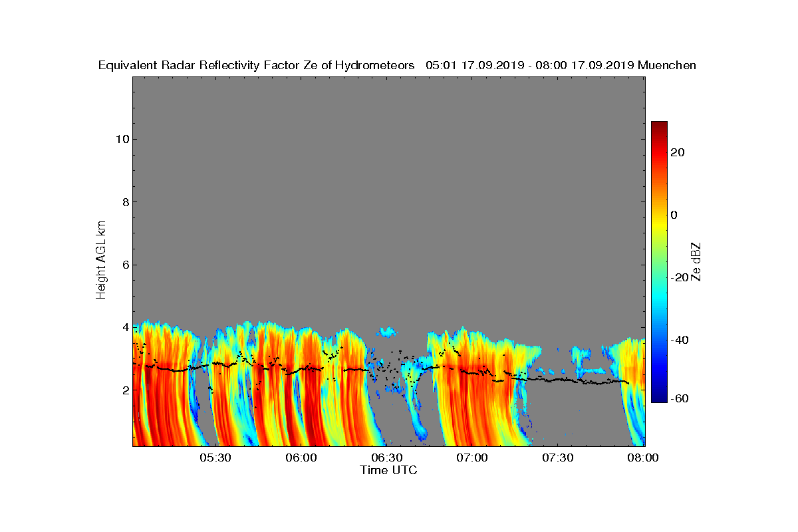Click the dark red top of colorbar
This screenshot has height=532, width=798.
click(x=659, y=126)
